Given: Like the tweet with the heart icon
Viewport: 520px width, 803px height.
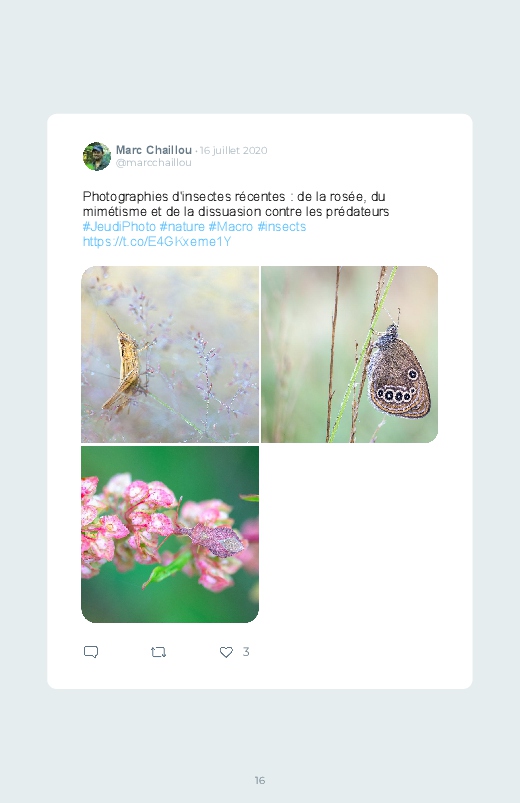Looking at the screenshot, I should pyautogui.click(x=226, y=652).
